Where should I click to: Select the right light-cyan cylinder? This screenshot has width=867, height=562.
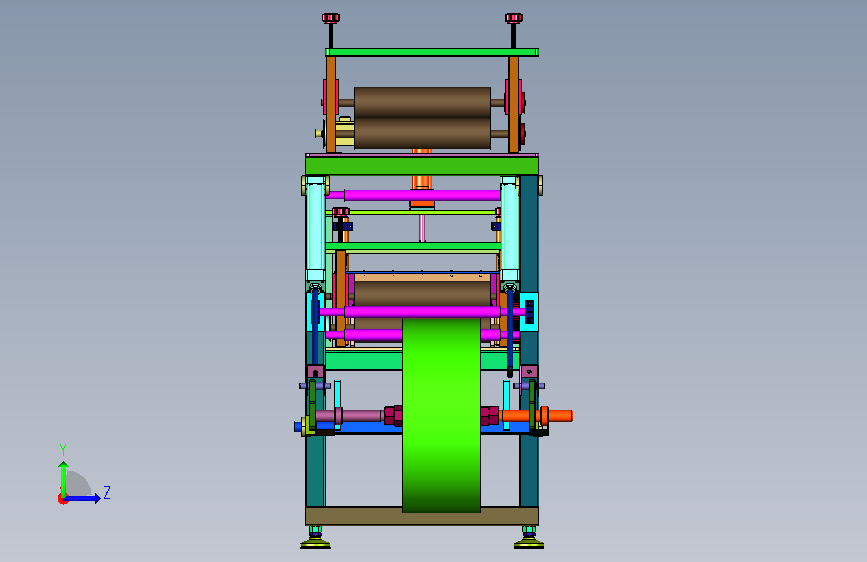510,230
